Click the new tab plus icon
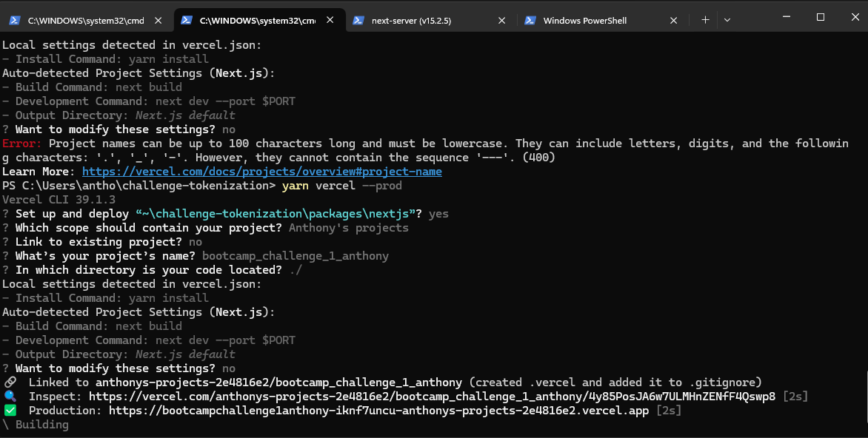Screen dimensions: 868x438 click(705, 20)
